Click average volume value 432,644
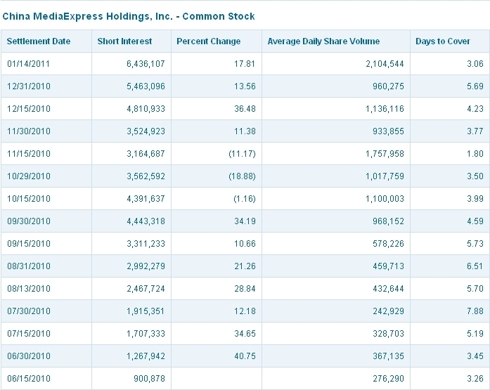This screenshot has height=390, width=490. [x=388, y=289]
